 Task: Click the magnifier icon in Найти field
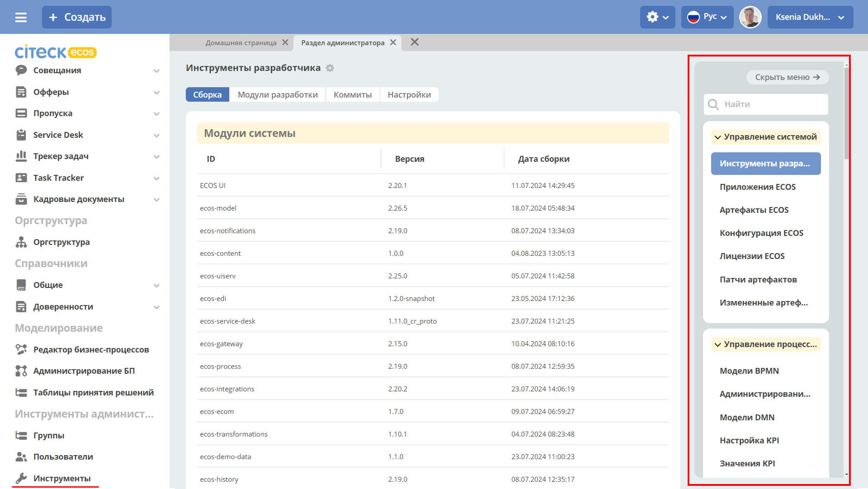713,104
